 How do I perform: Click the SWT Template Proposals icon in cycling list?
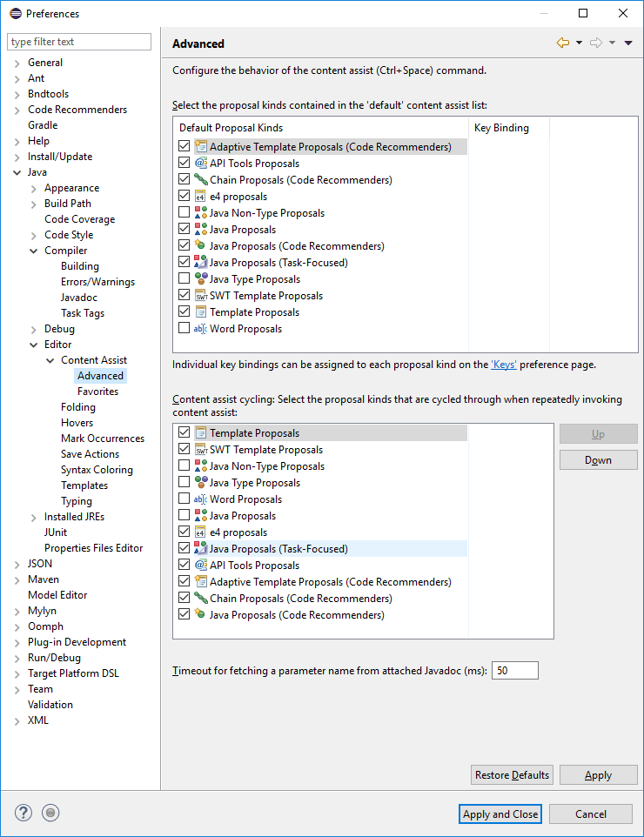point(200,449)
